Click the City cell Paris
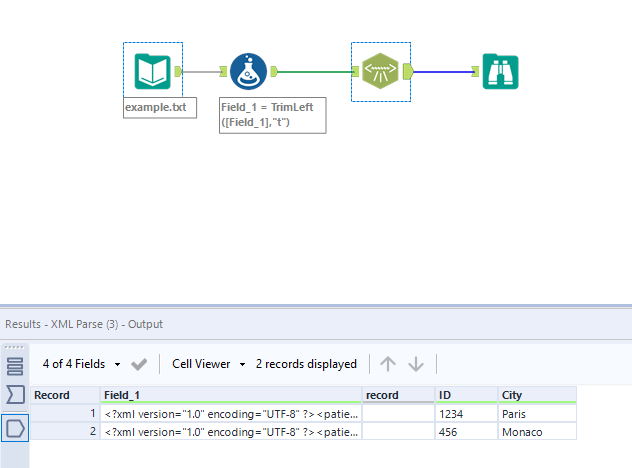This screenshot has width=632, height=468. pos(537,414)
